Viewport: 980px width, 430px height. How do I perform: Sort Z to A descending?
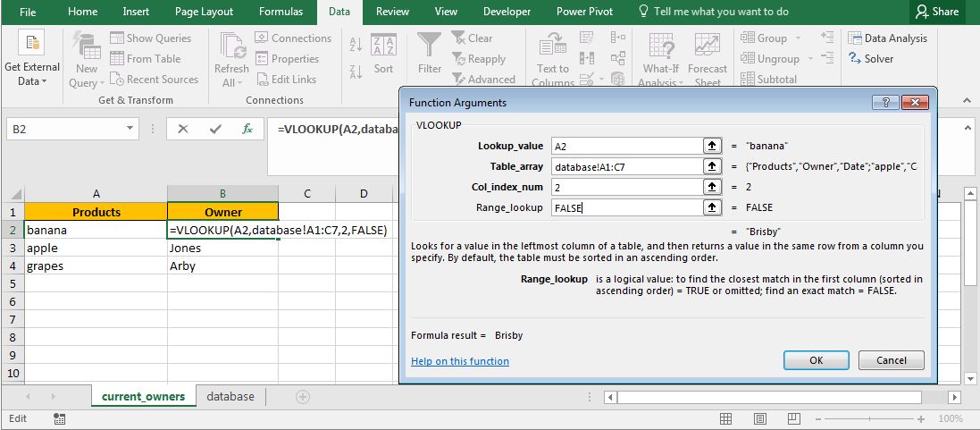pyautogui.click(x=356, y=72)
